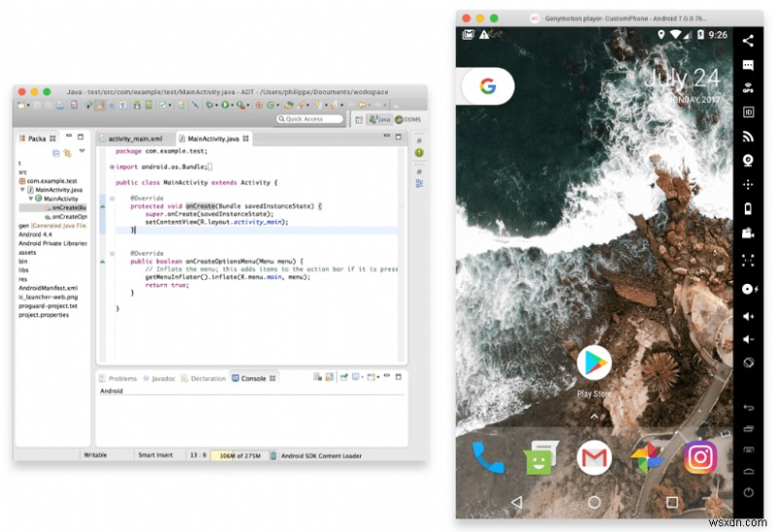Fold the onCreate method in editor gutter
The image size is (778, 532).
pos(112,198)
